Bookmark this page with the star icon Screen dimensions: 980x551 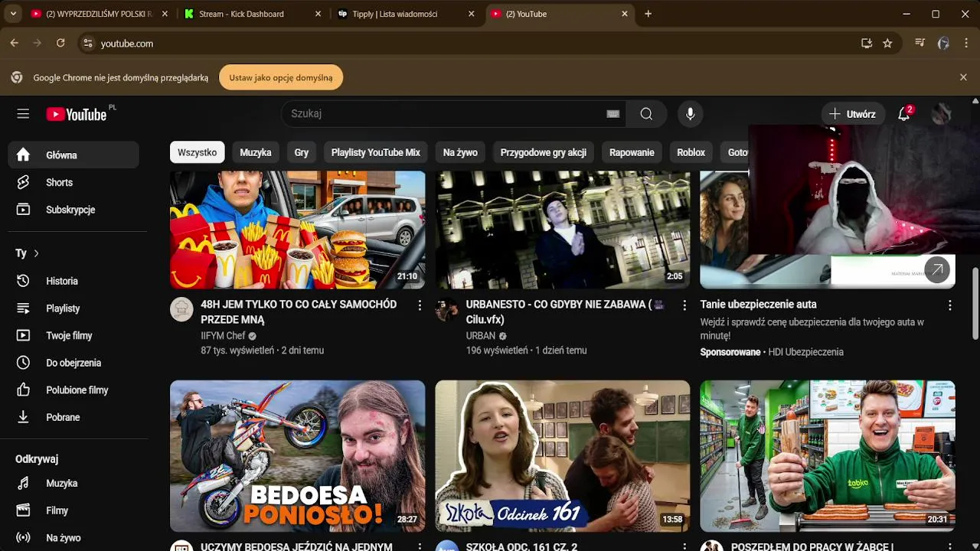[x=887, y=44]
